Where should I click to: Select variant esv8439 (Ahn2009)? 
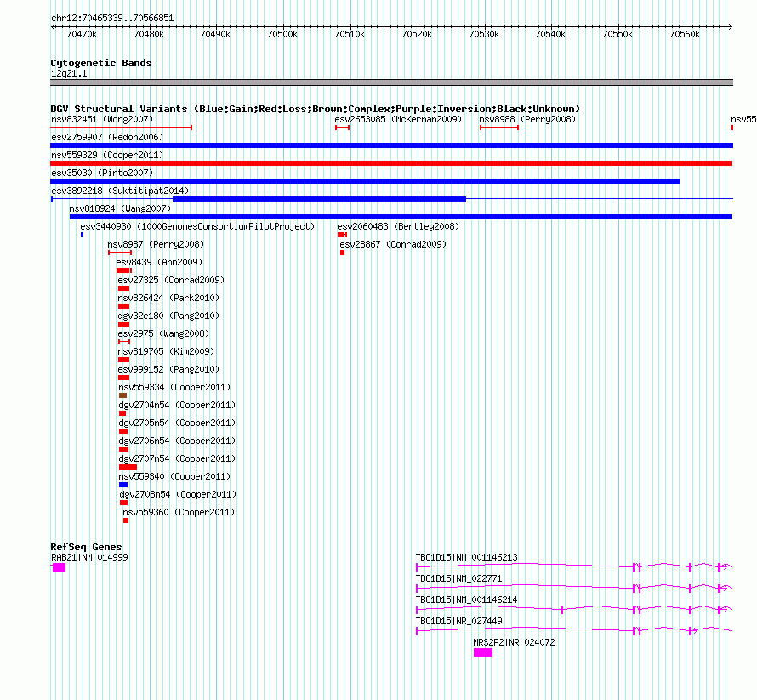[159, 262]
